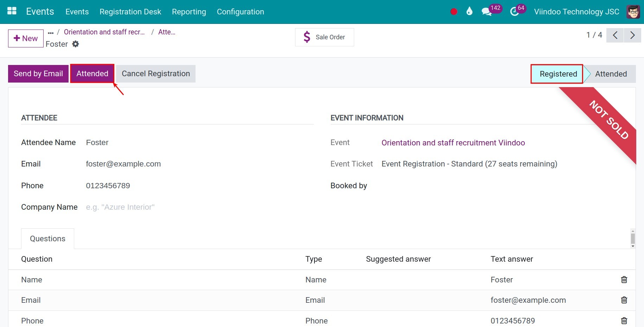Delete the Name question row
The width and height of the screenshot is (644, 327).
click(624, 280)
